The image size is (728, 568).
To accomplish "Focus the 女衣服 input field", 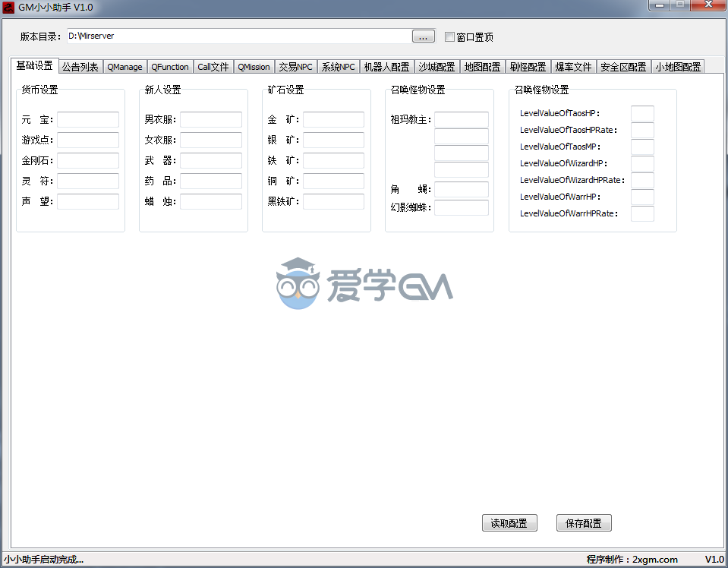I will [x=211, y=140].
